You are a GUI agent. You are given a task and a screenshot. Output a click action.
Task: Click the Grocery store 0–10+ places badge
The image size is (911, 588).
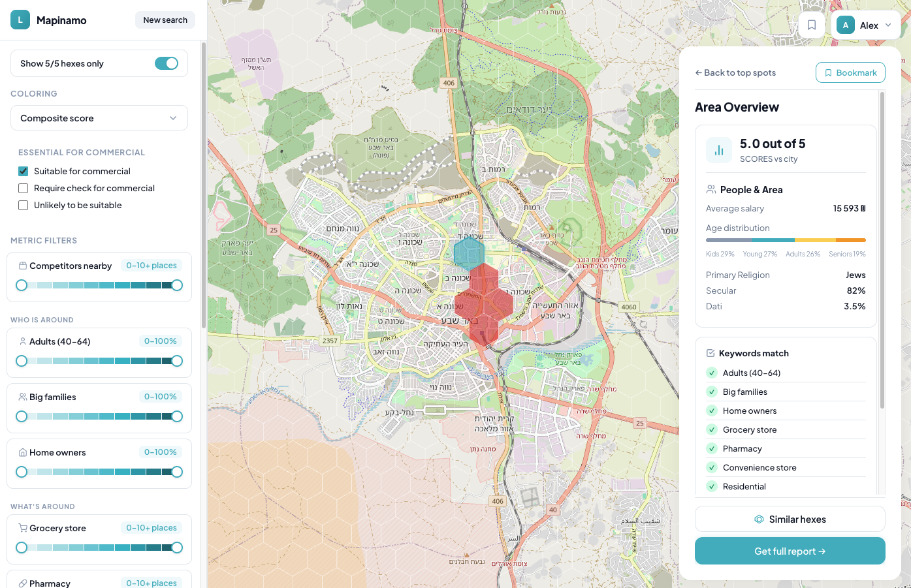(x=152, y=528)
